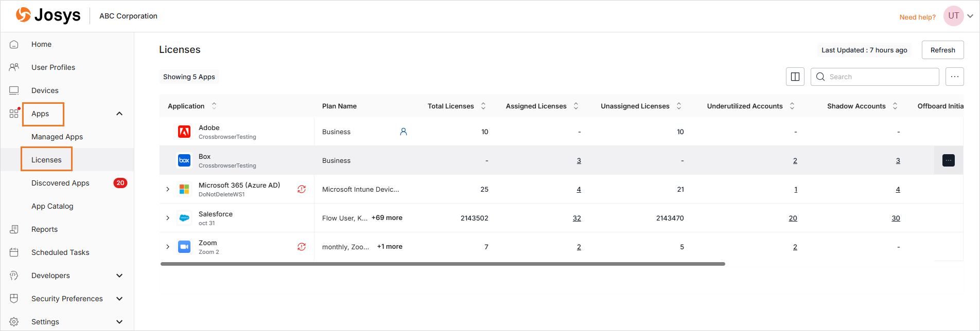Click the Scheduled Tasks calendar icon

pos(14,252)
